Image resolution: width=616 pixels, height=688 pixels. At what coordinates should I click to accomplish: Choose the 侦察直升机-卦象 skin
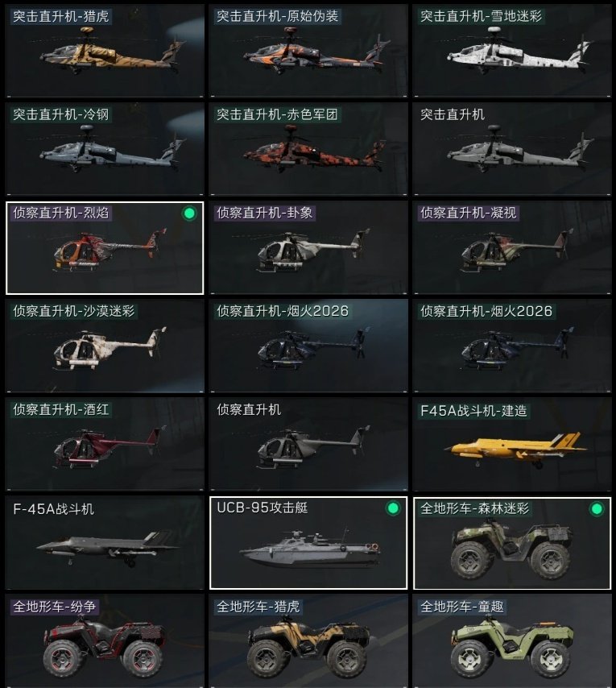(x=308, y=248)
